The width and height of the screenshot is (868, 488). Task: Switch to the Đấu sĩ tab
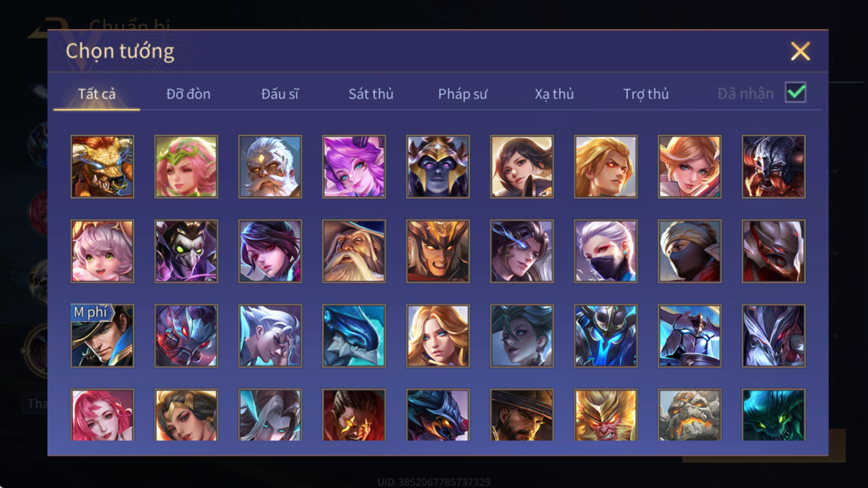pyautogui.click(x=280, y=94)
